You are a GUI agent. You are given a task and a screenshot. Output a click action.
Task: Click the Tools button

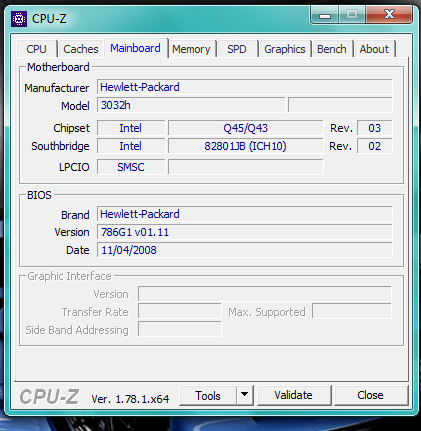click(x=208, y=396)
